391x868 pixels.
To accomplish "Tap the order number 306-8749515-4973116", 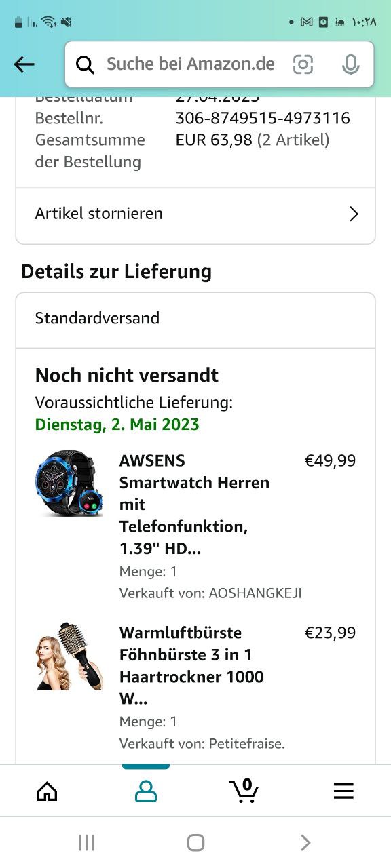I will coord(263,118).
